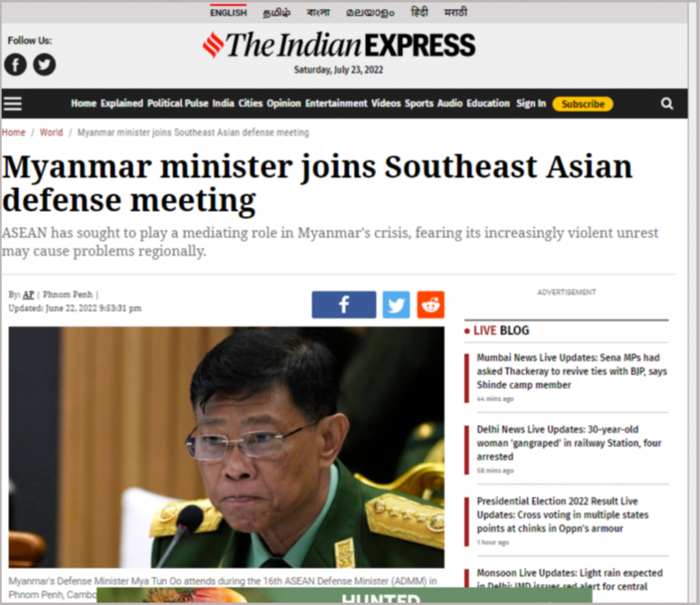Screen dimensions: 700x605
Task: Open the hamburger menu icon
Action: point(12,104)
